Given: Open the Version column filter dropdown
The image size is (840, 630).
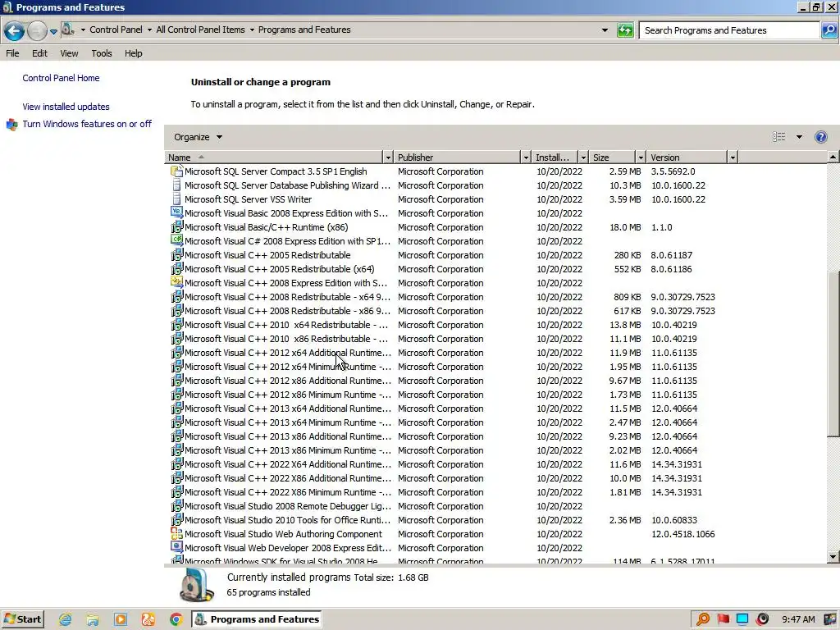Looking at the screenshot, I should pyautogui.click(x=733, y=157).
